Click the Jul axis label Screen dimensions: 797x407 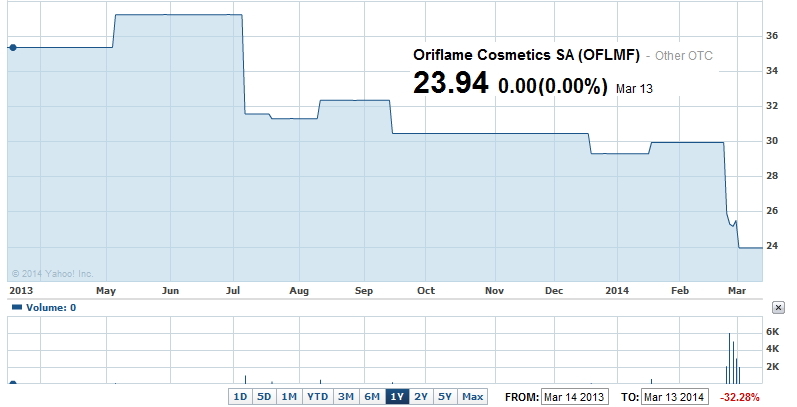tap(233, 291)
